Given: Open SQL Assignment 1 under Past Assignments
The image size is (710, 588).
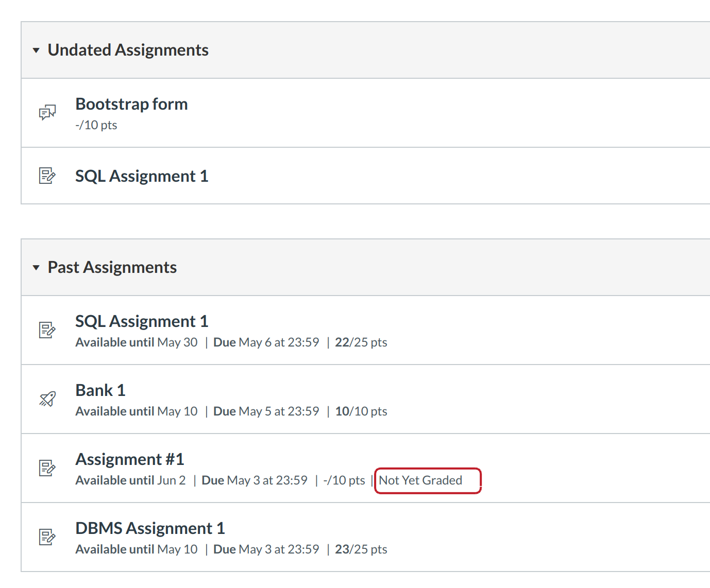Looking at the screenshot, I should pyautogui.click(x=142, y=321).
